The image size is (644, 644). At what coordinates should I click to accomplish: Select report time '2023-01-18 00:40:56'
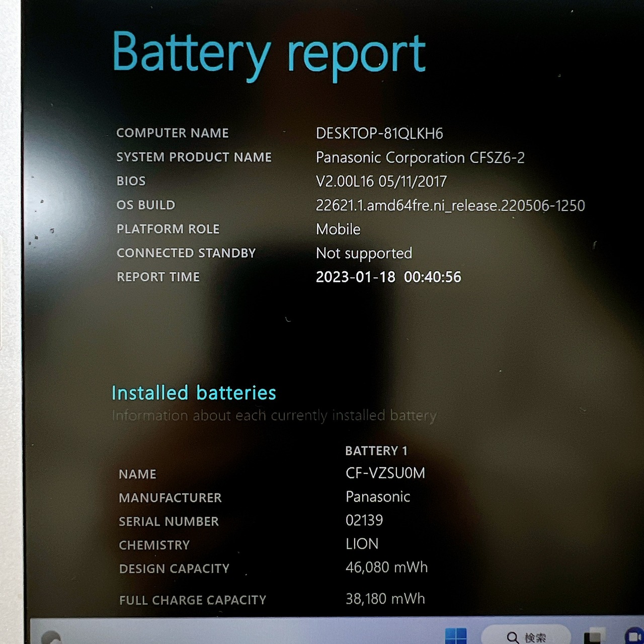pyautogui.click(x=388, y=277)
